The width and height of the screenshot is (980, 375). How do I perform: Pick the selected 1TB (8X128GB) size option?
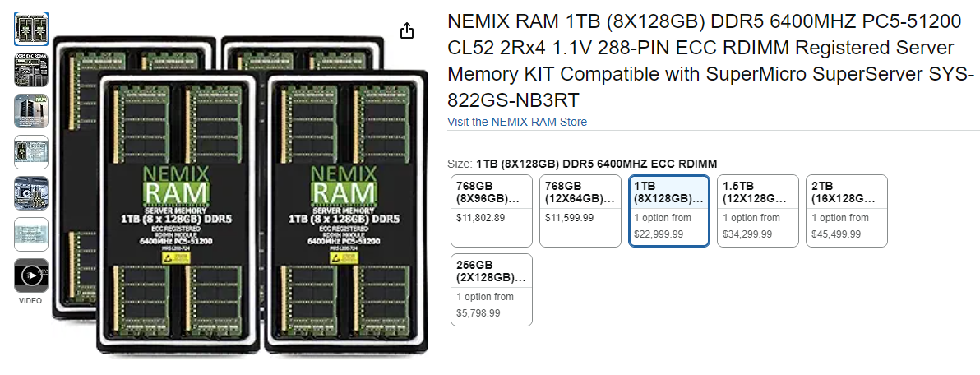(x=669, y=211)
